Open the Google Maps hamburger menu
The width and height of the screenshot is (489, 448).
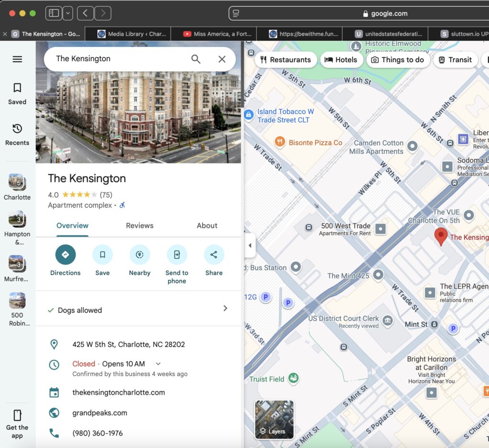17,59
